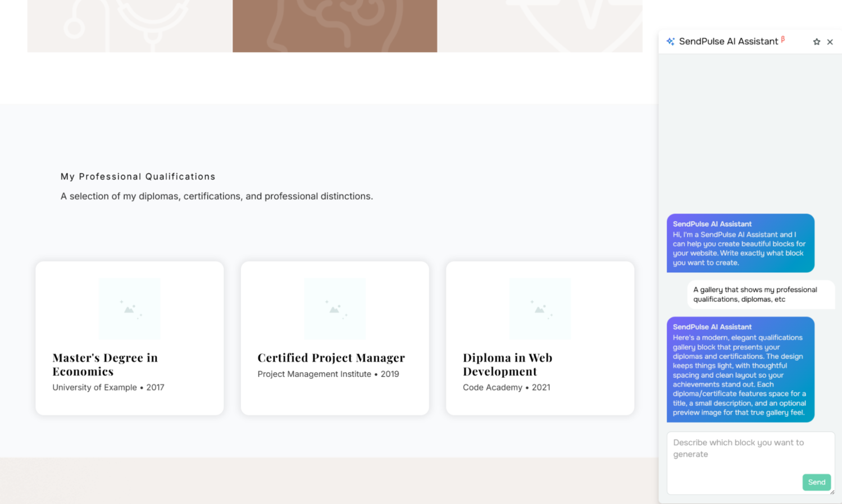Select the stethoscope illustration banner tile
Image resolution: width=842 pixels, height=504 pixels.
click(129, 26)
